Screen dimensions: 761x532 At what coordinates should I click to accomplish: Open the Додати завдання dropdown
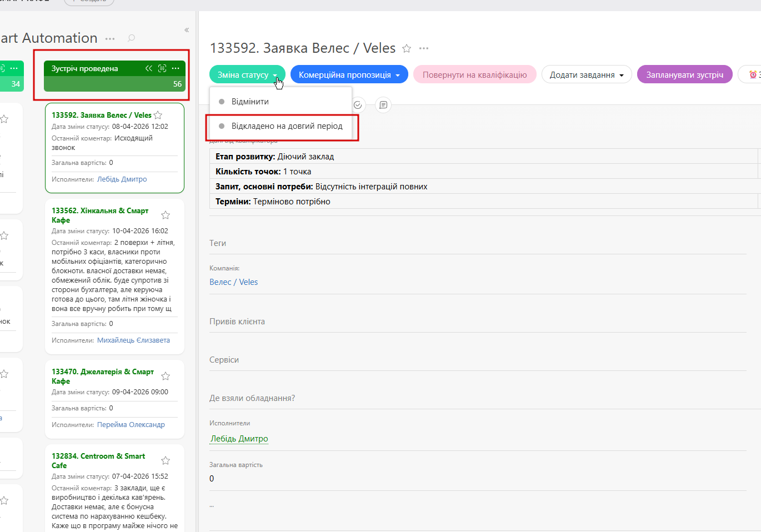pyautogui.click(x=587, y=75)
